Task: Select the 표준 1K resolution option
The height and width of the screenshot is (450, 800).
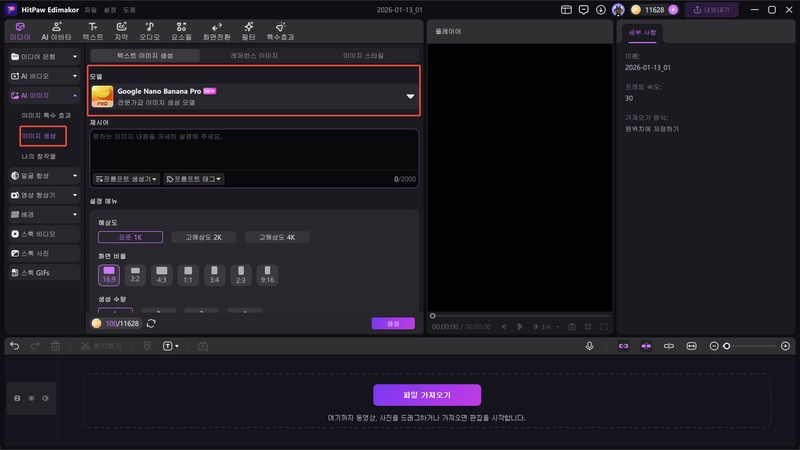Action: pyautogui.click(x=131, y=237)
